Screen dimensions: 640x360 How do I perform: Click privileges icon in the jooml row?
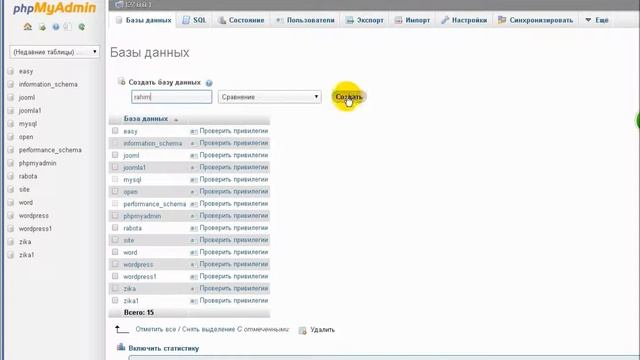[x=193, y=156]
